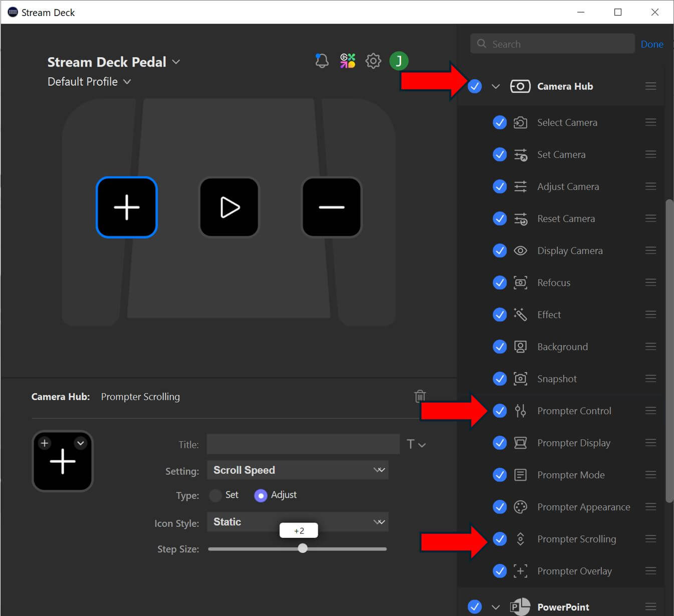
Task: Open the Icon Style Static dropdown
Action: 298,522
